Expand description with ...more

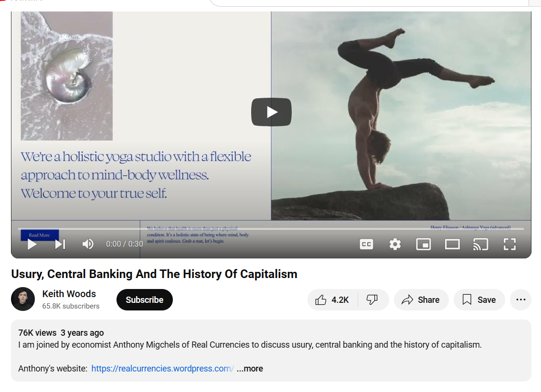pos(250,369)
